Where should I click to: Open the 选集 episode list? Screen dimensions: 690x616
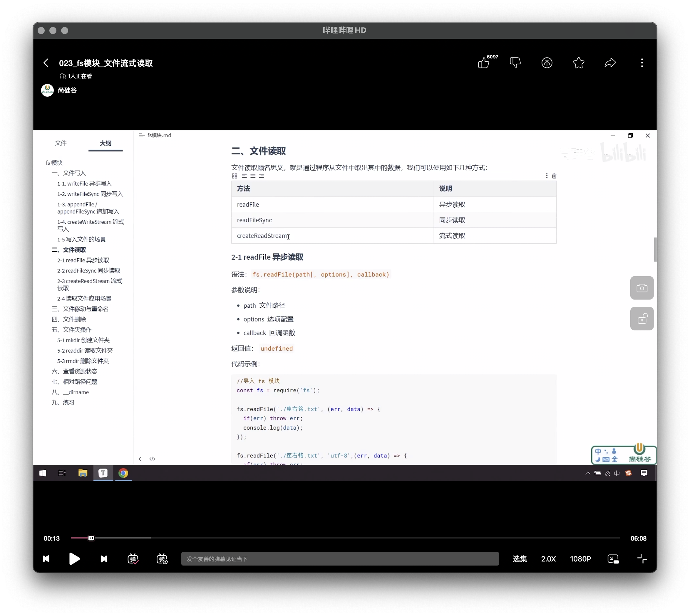[x=519, y=559]
